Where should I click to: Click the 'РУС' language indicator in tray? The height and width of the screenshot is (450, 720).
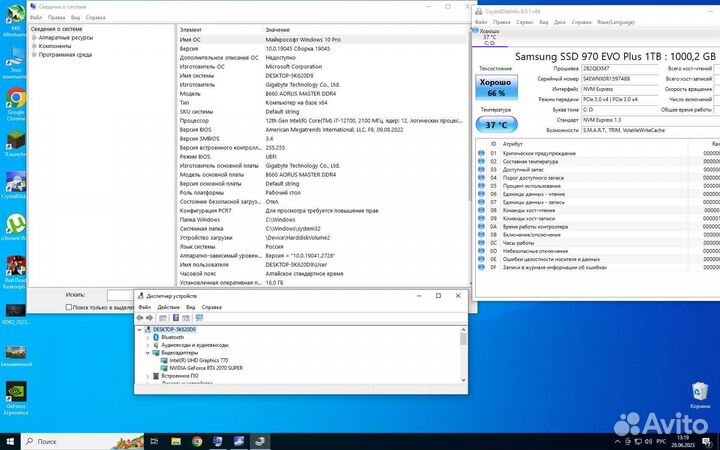tap(661, 442)
